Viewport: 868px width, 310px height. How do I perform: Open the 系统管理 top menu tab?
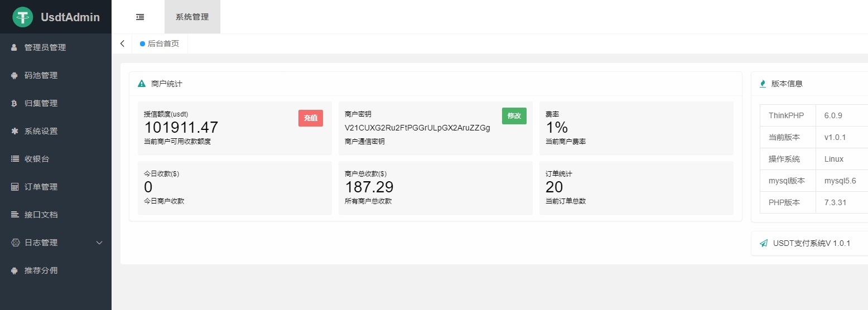(192, 17)
